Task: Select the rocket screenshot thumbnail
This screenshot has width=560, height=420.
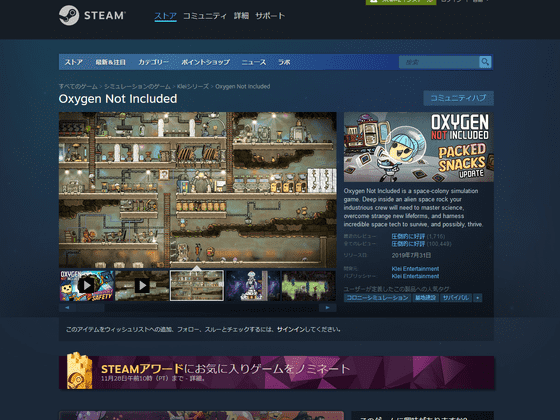Action: pos(253,285)
